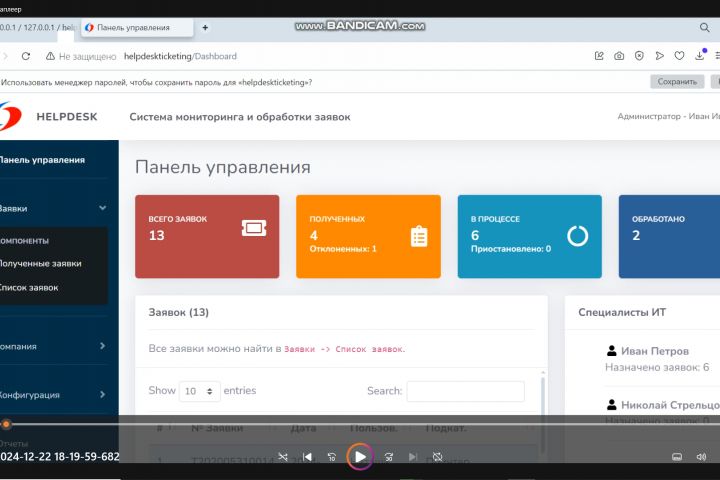Click the В процессе blue card
The height and width of the screenshot is (480, 720).
click(529, 237)
